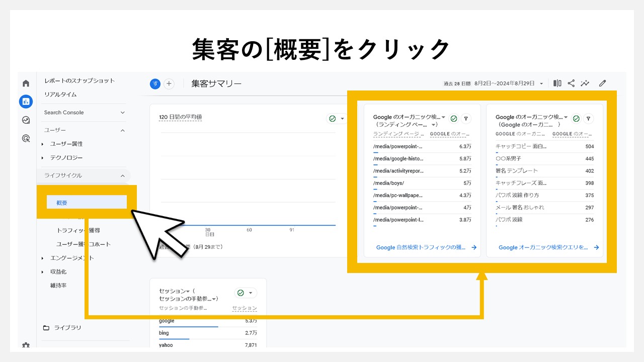This screenshot has height=362, width=644.
Task: Click the edit pencil icon top right
Action: [602, 83]
